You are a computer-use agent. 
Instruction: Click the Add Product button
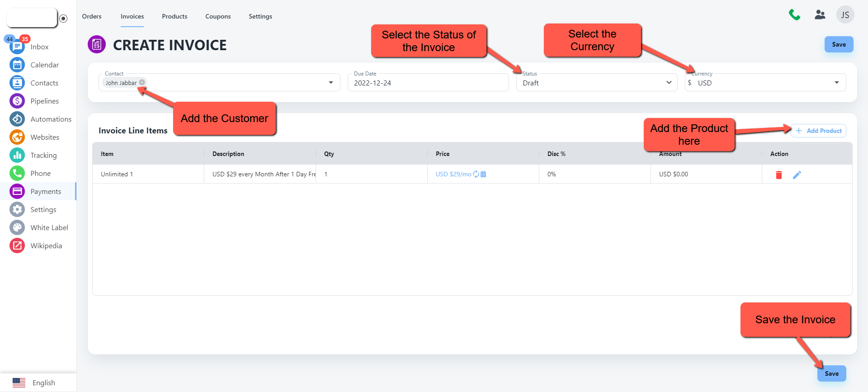(x=818, y=131)
